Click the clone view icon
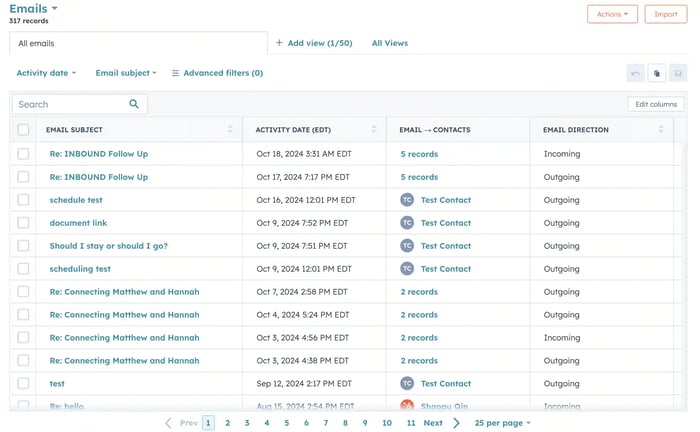Screen dimensions: 700x432 tap(657, 73)
